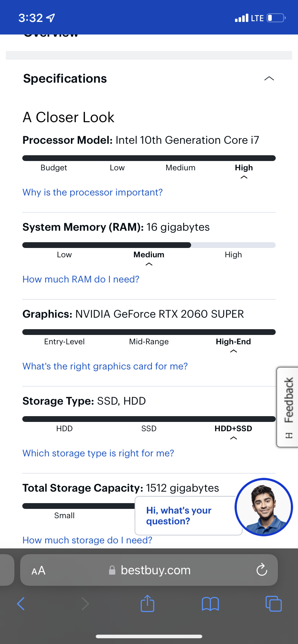Collapse the Specifications section

click(269, 79)
